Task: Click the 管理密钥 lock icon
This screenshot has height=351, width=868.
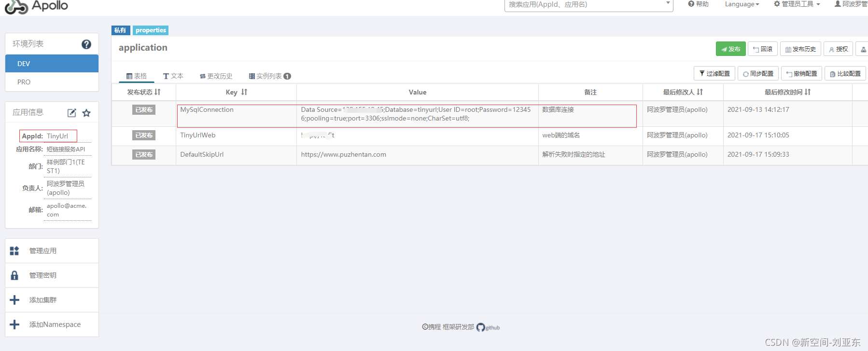Action: click(14, 275)
